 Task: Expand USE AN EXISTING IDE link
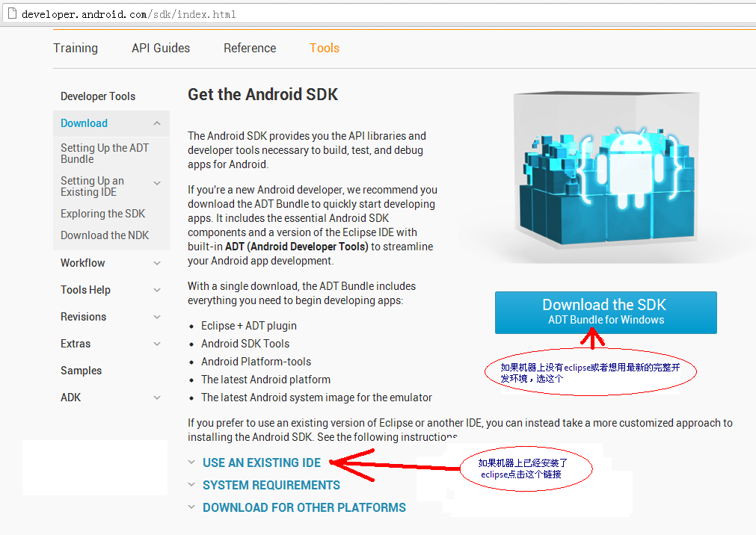pos(261,463)
